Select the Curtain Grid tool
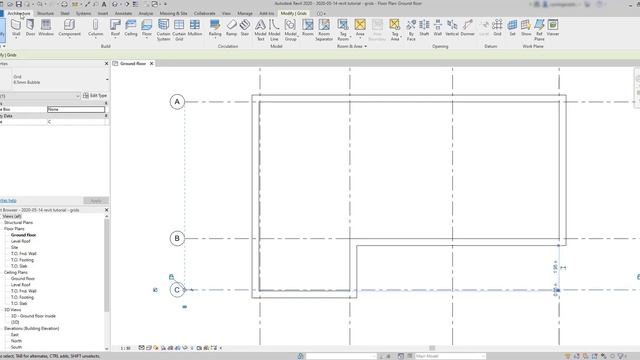Screen dimensions: 640x360 pyautogui.click(x=179, y=29)
